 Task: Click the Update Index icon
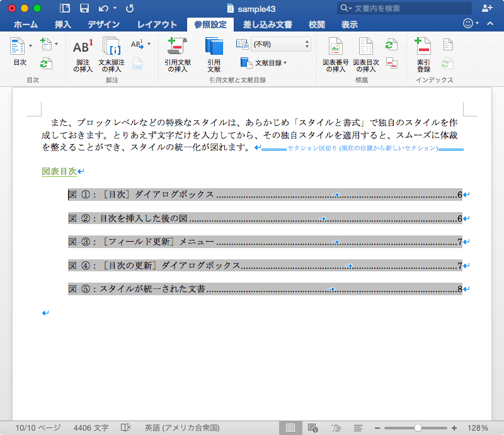[447, 64]
